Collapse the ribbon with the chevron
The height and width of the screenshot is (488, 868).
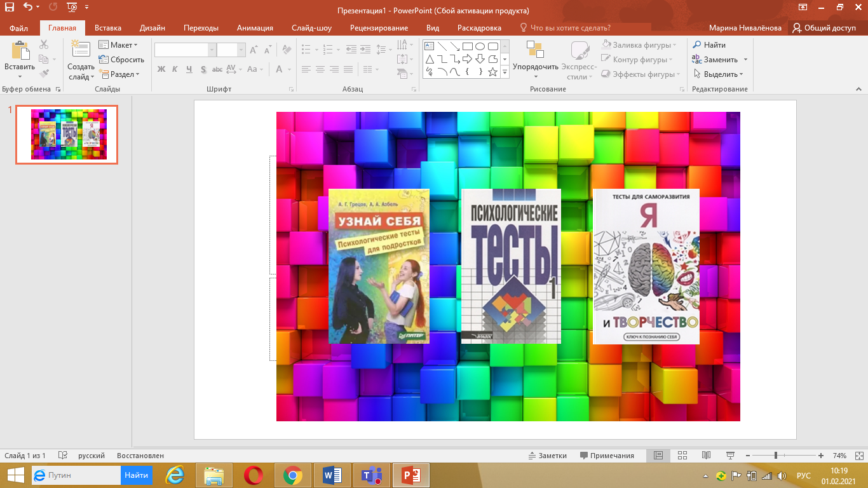859,90
